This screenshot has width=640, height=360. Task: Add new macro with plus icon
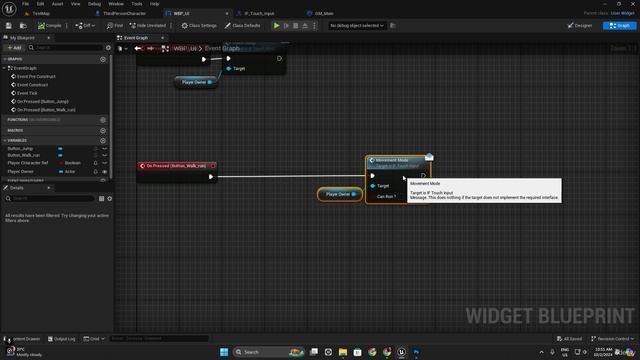(103, 131)
